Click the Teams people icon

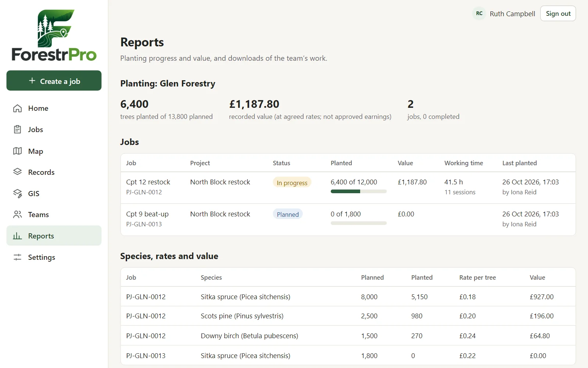(17, 215)
